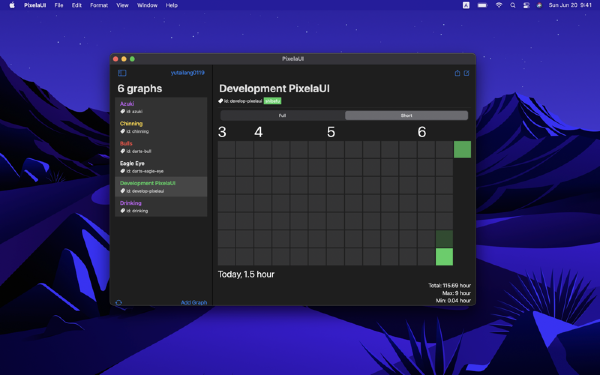Click the tag icon beside id: develop-pixelaui header
The height and width of the screenshot is (375, 600).
[220, 101]
